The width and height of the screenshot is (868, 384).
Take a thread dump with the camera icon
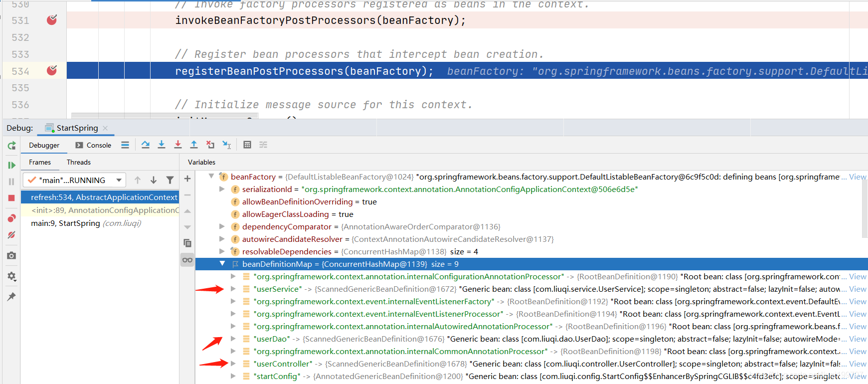pos(11,255)
